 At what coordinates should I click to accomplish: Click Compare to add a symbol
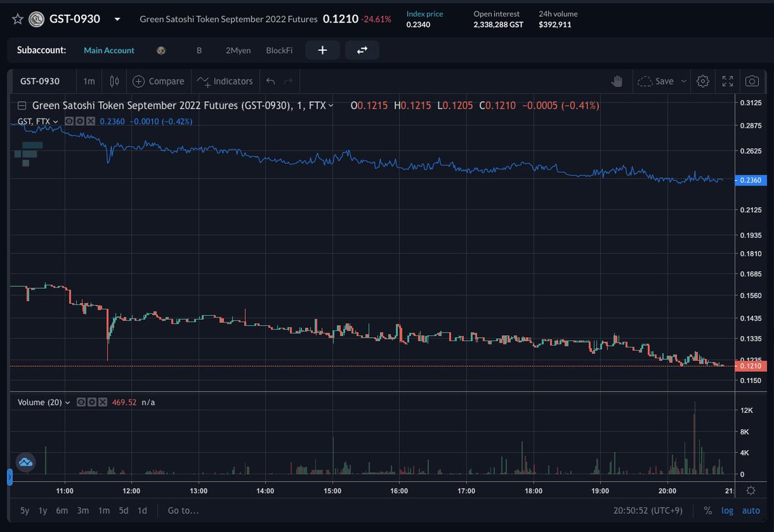tap(159, 81)
